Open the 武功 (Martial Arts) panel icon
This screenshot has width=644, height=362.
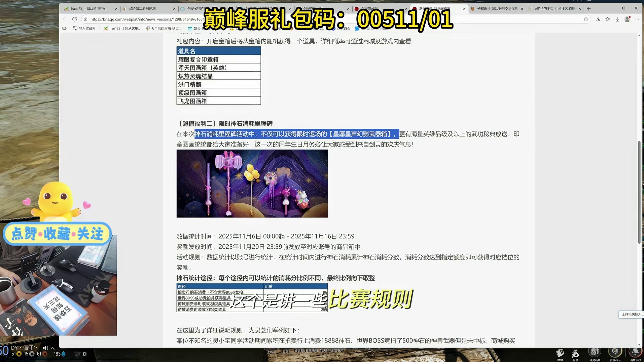(560, 353)
